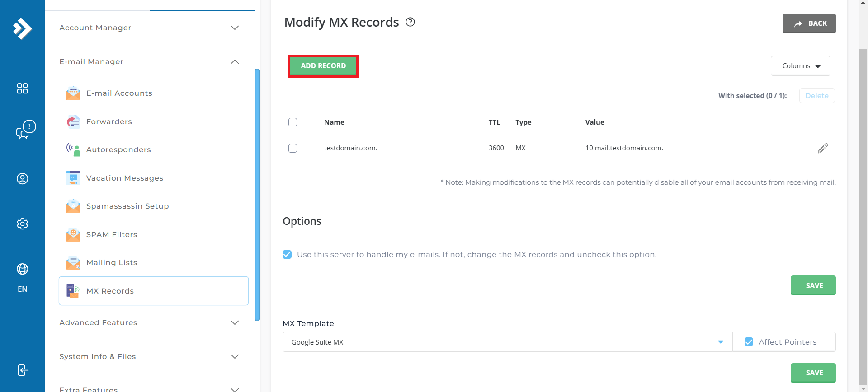This screenshot has height=392, width=868.
Task: Open the settings gear icon in left rail
Action: pyautogui.click(x=22, y=224)
